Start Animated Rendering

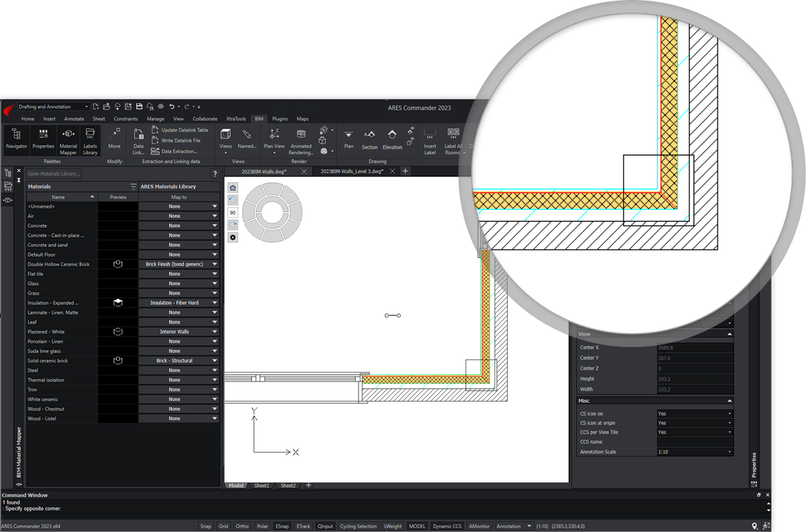click(301, 141)
